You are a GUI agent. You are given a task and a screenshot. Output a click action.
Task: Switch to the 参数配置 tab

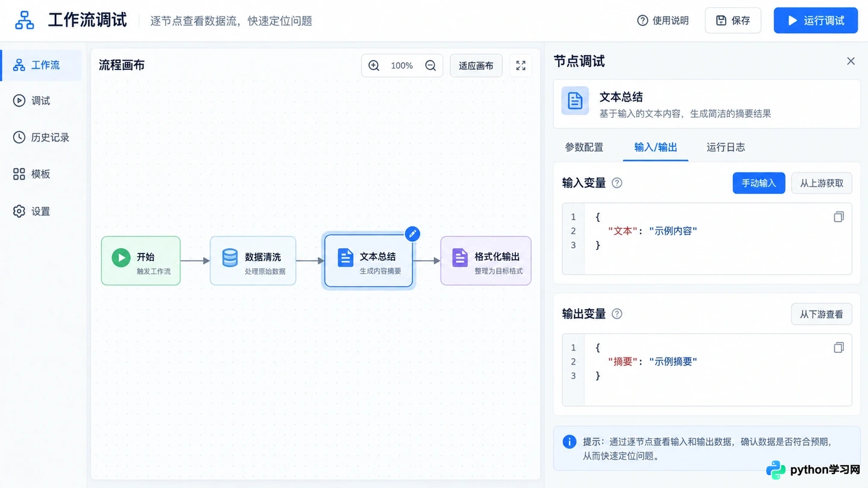584,147
